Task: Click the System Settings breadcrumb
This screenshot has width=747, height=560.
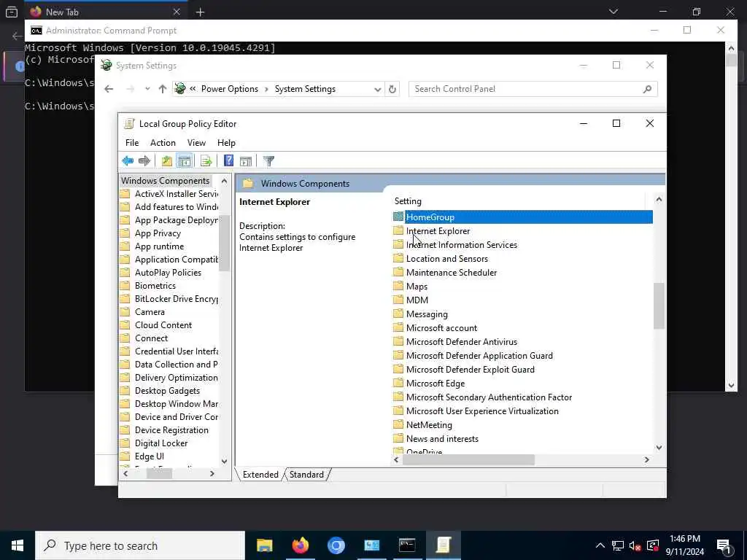Action: click(x=305, y=89)
